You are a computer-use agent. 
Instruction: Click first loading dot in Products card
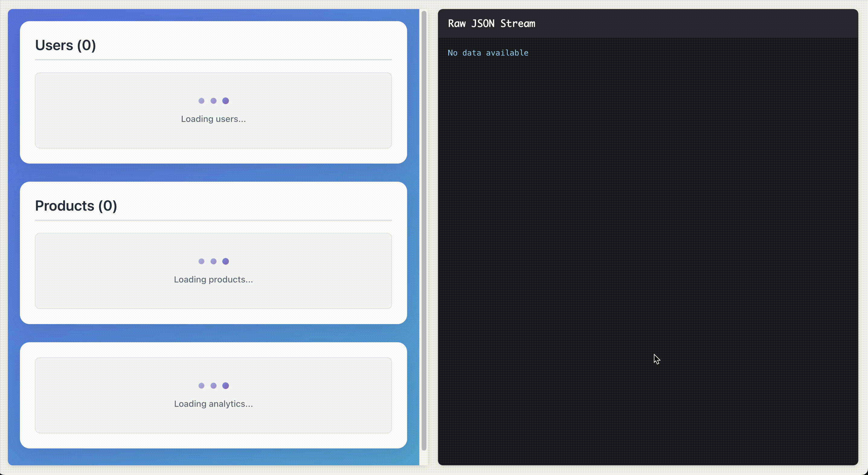tap(201, 261)
